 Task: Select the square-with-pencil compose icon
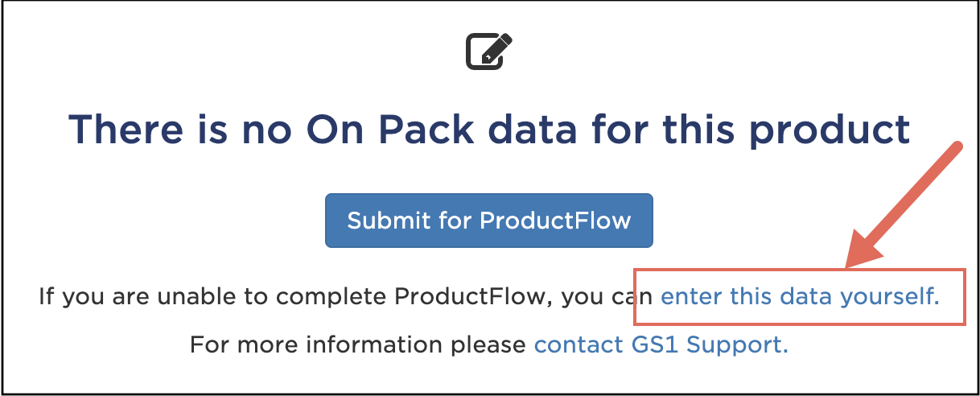489,51
